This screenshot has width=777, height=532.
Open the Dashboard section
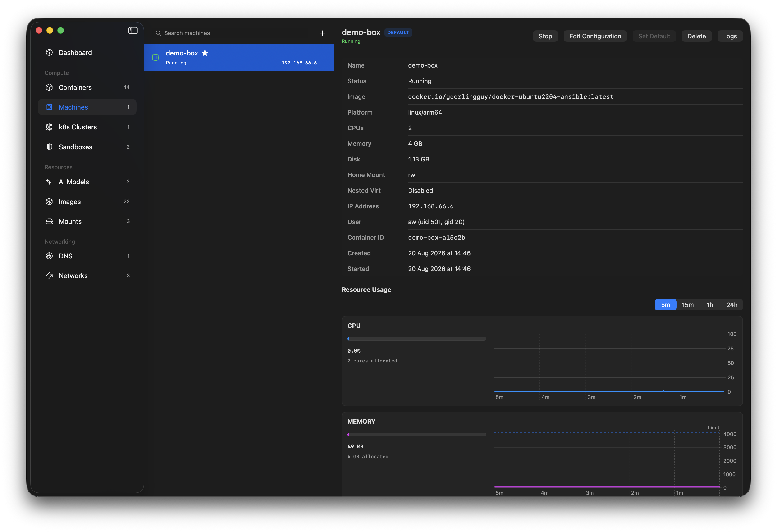[87, 52]
